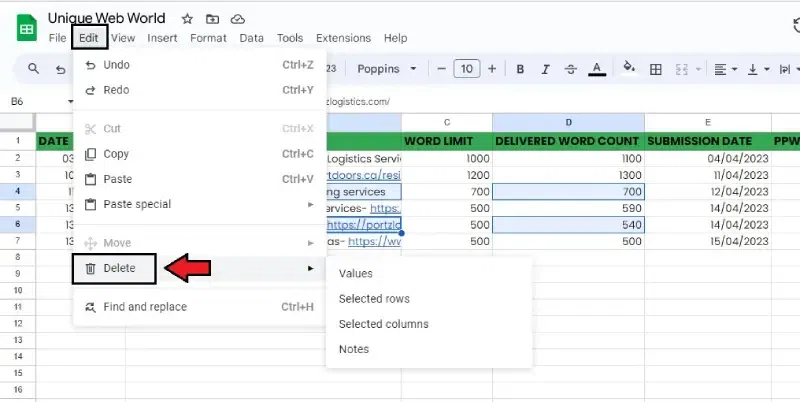Open the Poppins font dropdown
Screen dimensions: 800x402
386,69
